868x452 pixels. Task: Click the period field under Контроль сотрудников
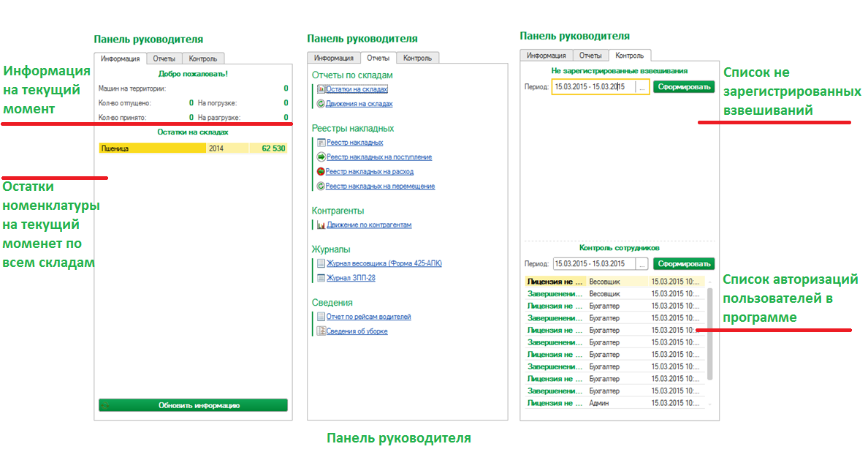593,264
